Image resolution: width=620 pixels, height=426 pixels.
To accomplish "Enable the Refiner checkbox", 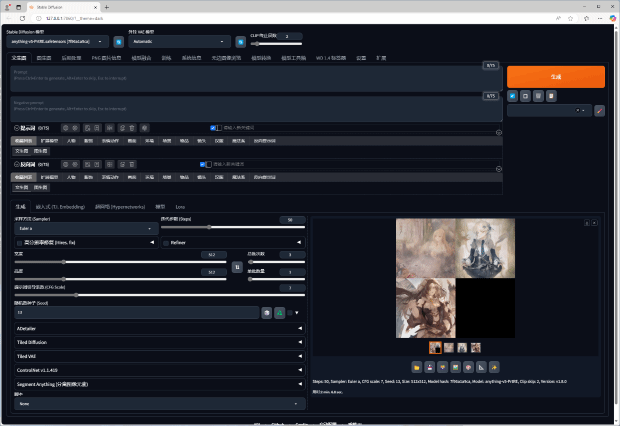I will pos(166,243).
